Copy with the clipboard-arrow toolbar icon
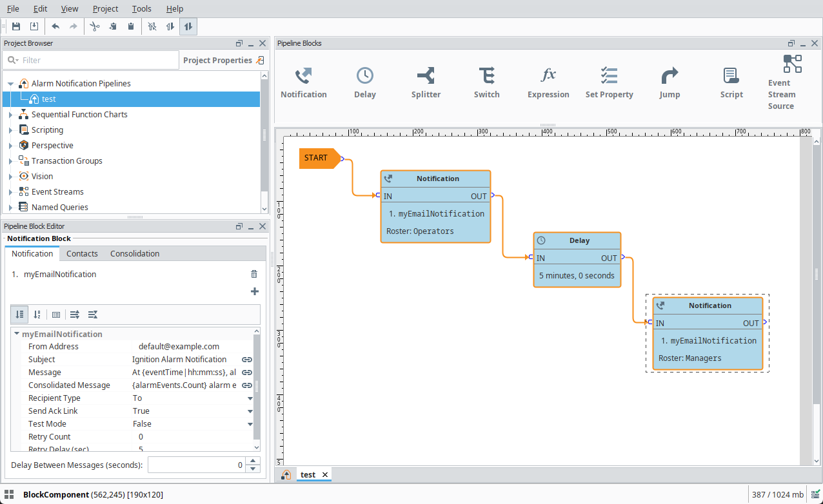The height and width of the screenshot is (504, 823). pos(113,26)
